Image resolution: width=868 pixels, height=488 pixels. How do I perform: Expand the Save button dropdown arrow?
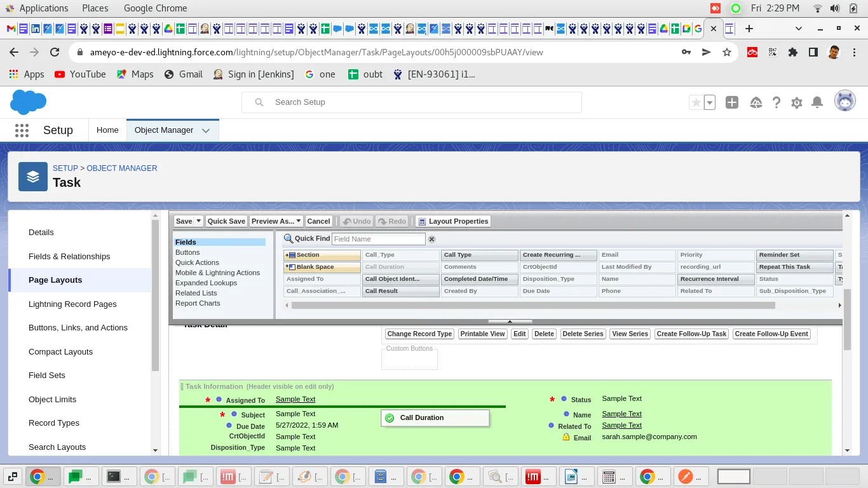pos(199,221)
